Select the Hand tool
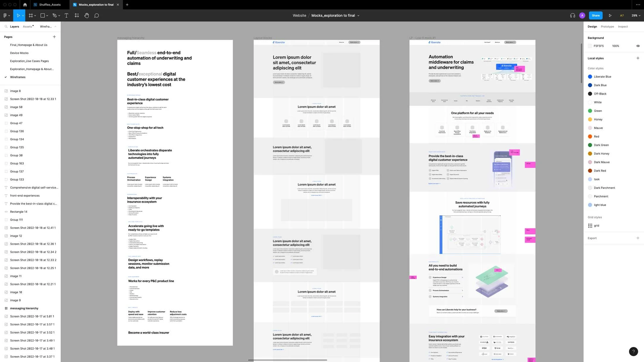Screen dimensions: 644x362 click(87, 16)
